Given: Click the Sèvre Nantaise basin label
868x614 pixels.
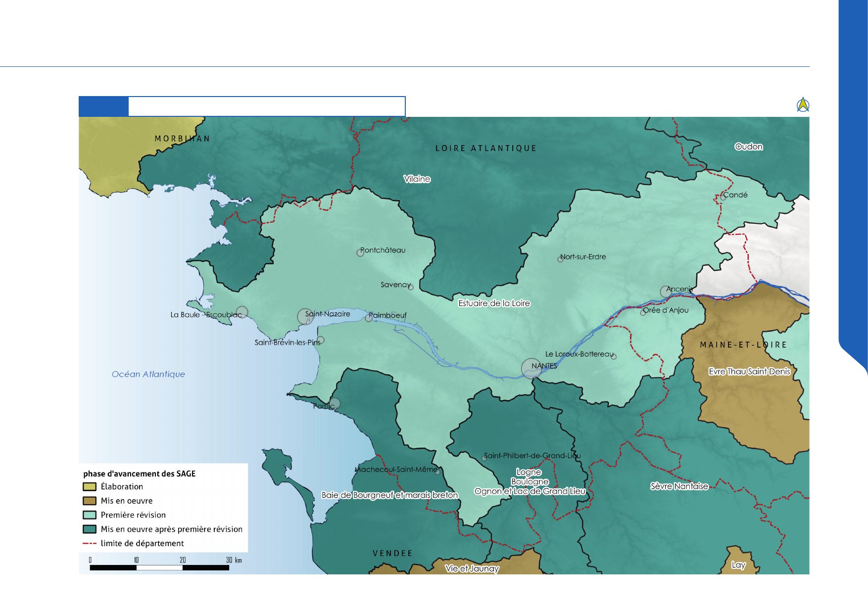Looking at the screenshot, I should click(x=679, y=486).
